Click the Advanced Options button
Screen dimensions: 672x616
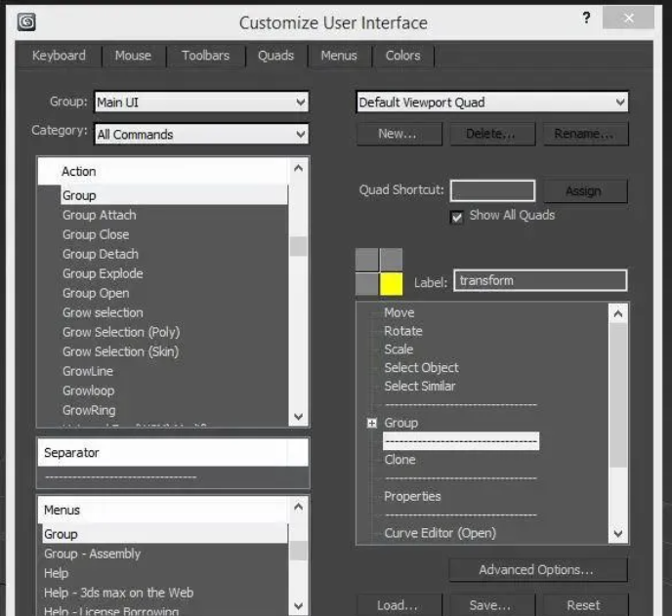[x=535, y=570]
